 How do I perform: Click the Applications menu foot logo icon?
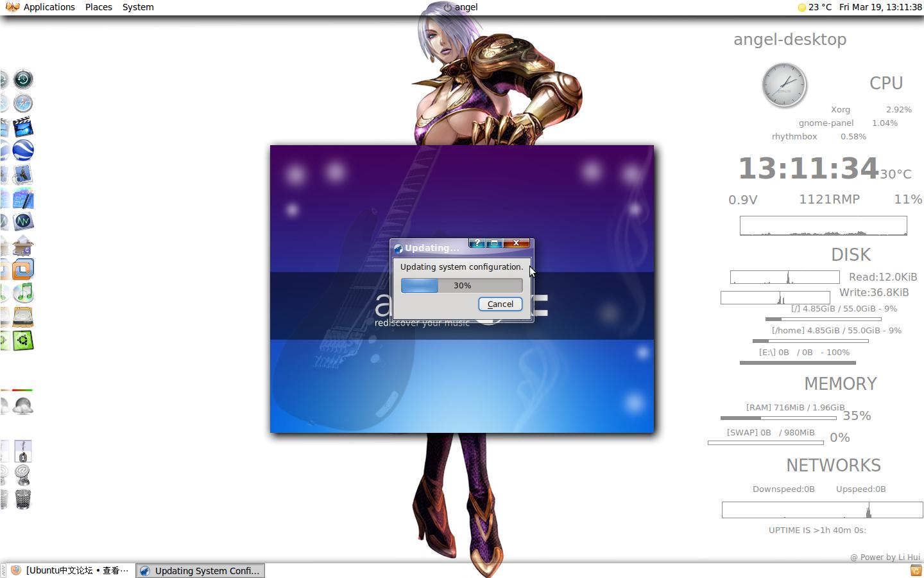[x=12, y=7]
